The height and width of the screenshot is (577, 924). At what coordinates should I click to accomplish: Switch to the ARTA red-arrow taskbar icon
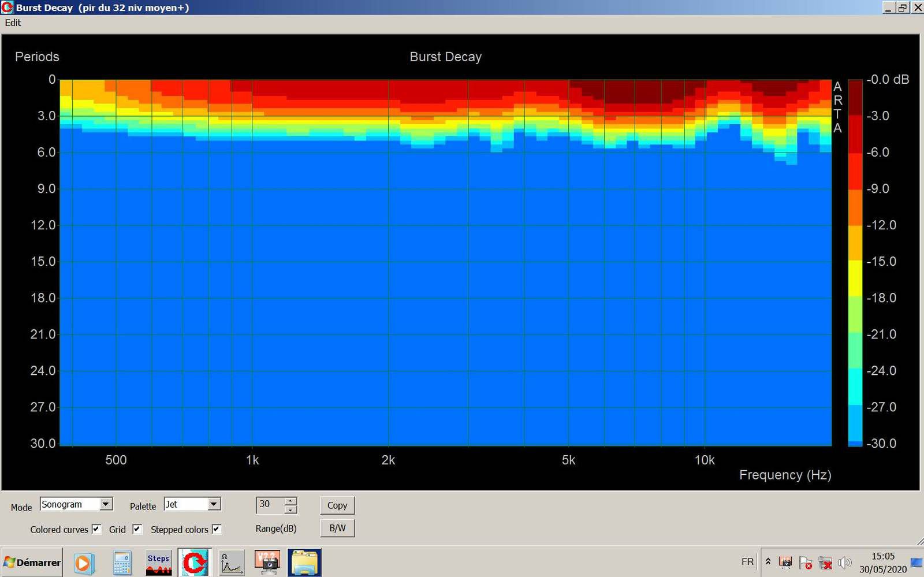[x=195, y=563]
